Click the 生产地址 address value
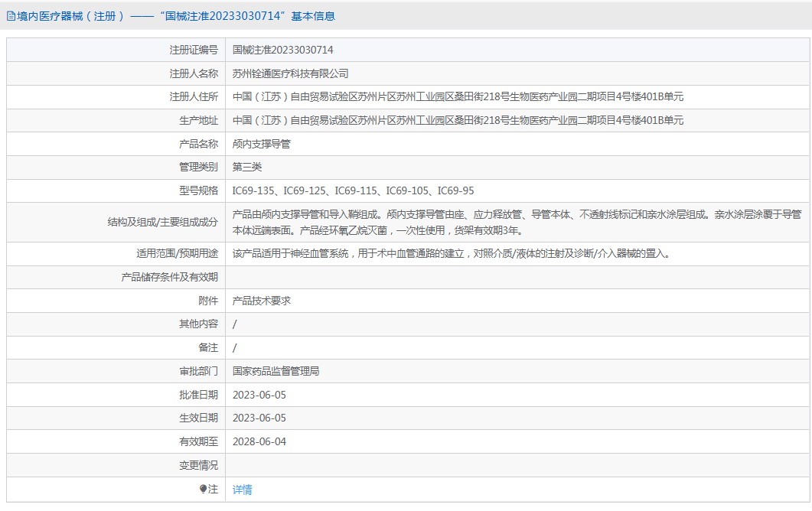This screenshot has height=511, width=812. tap(458, 120)
